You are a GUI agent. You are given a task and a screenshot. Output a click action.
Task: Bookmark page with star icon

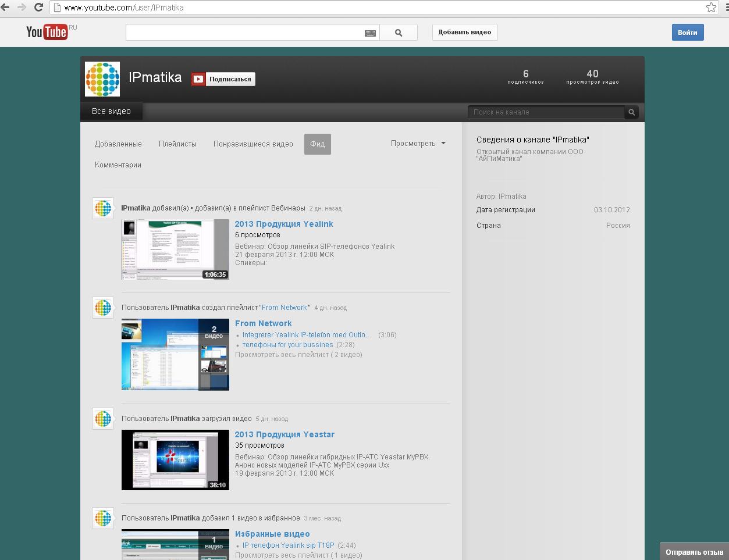[x=711, y=8]
